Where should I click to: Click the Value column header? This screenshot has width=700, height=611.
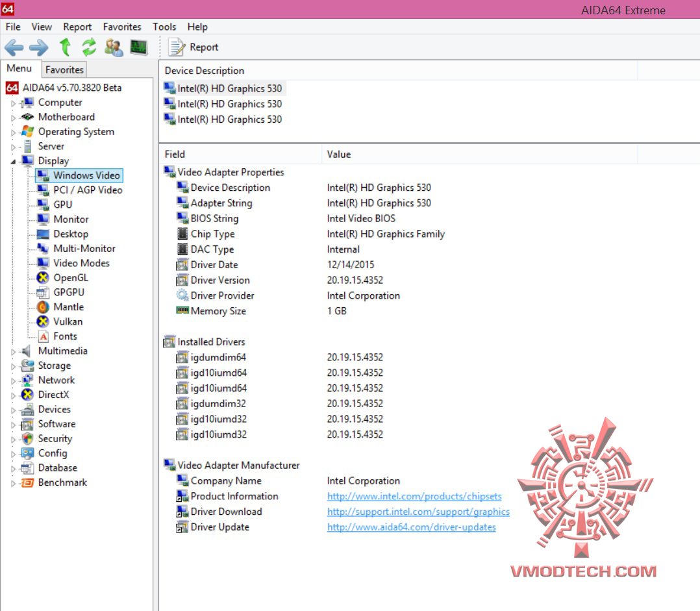[x=479, y=155]
